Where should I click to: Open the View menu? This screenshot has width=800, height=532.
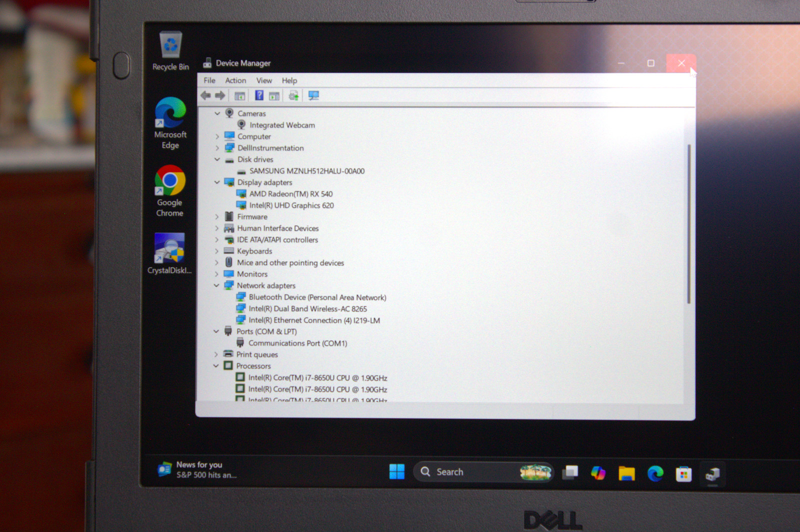(x=264, y=80)
